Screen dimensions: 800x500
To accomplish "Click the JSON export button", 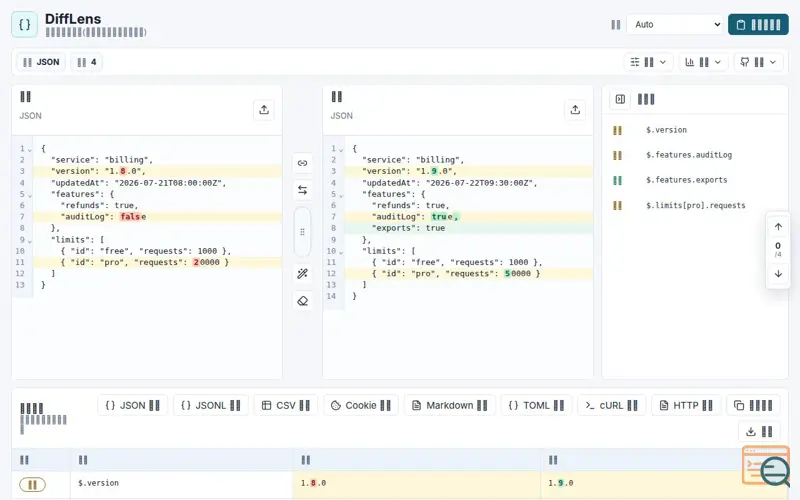I will pyautogui.click(x=132, y=405).
